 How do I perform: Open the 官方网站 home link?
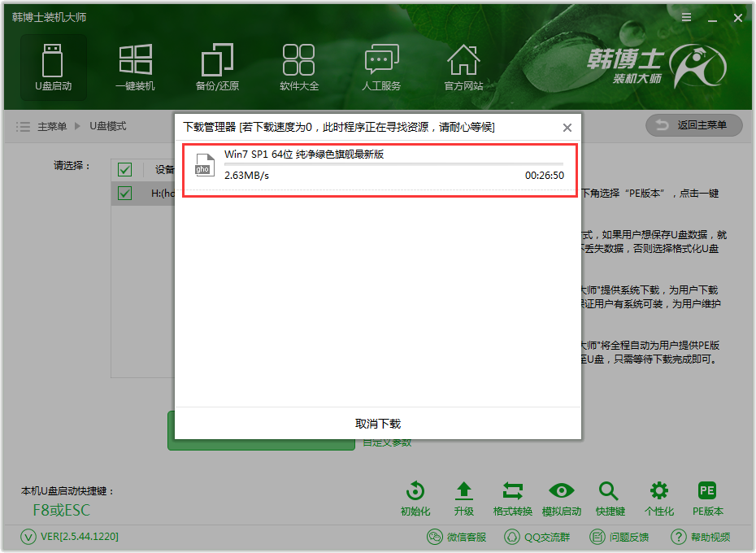[x=463, y=67]
